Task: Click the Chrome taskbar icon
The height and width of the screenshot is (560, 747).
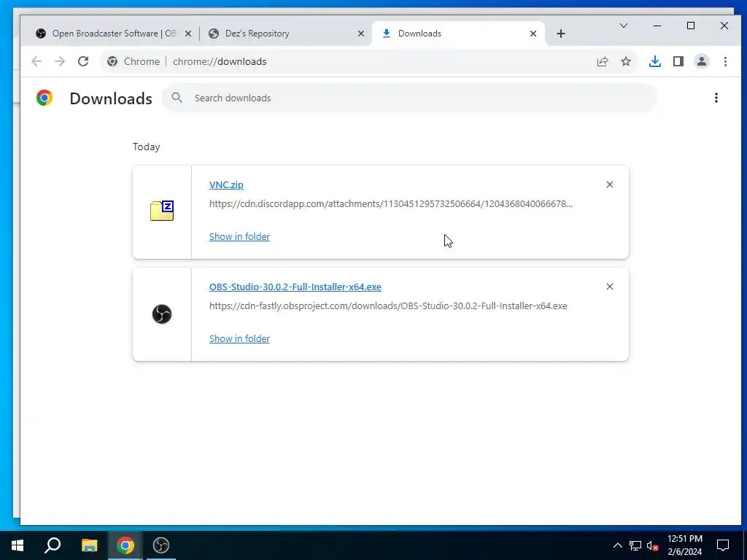Action: [125, 545]
